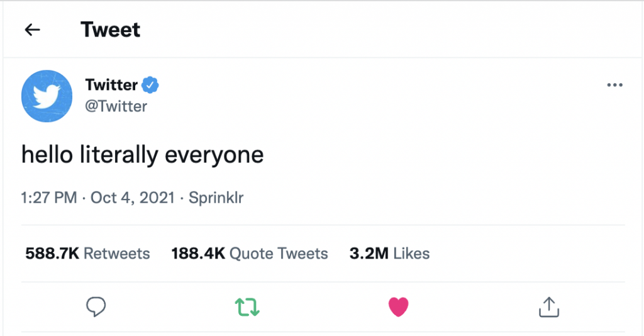The width and height of the screenshot is (644, 336).
Task: Click the white bird logo in avatar
Action: coord(47,96)
